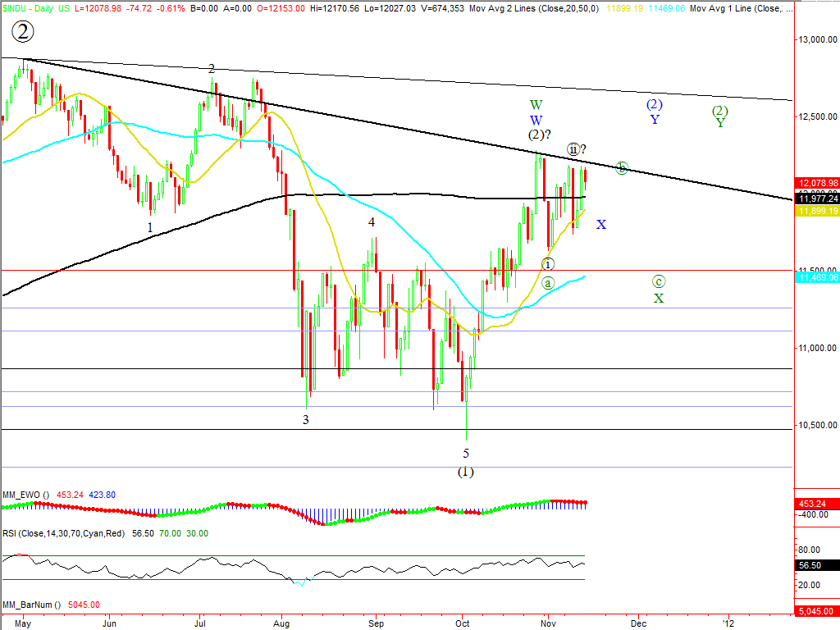Viewport: 840px width, 630px height.
Task: Select the MM_BarNum indicator label
Action: click(x=31, y=605)
